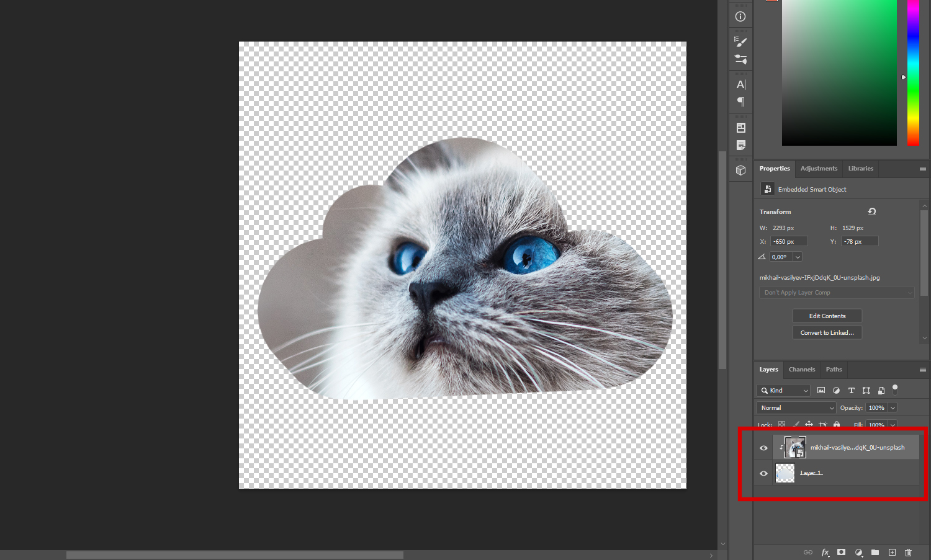Open the Brush Settings panel icon
Screen dimensions: 931x560
tap(740, 42)
